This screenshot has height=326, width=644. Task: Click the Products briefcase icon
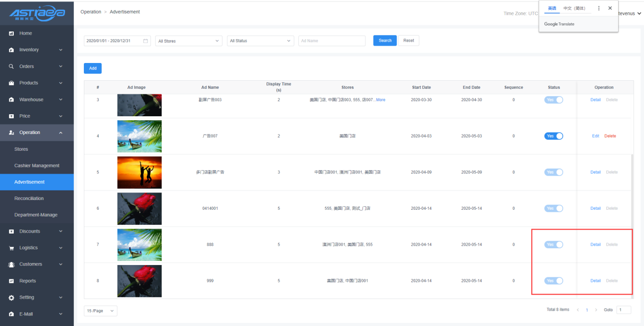click(11, 83)
